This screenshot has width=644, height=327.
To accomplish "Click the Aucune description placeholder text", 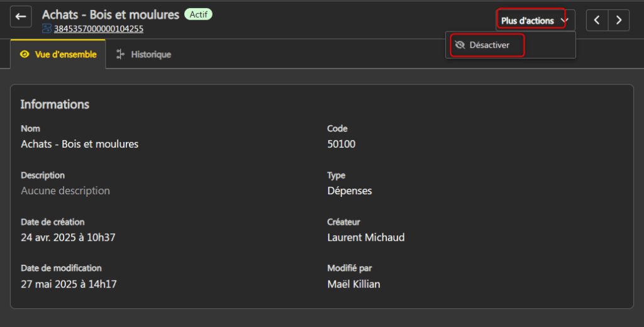I will point(65,191).
